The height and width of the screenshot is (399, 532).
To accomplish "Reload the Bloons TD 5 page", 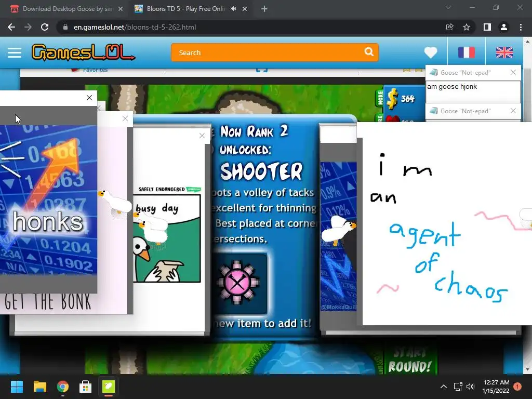I will tap(45, 27).
